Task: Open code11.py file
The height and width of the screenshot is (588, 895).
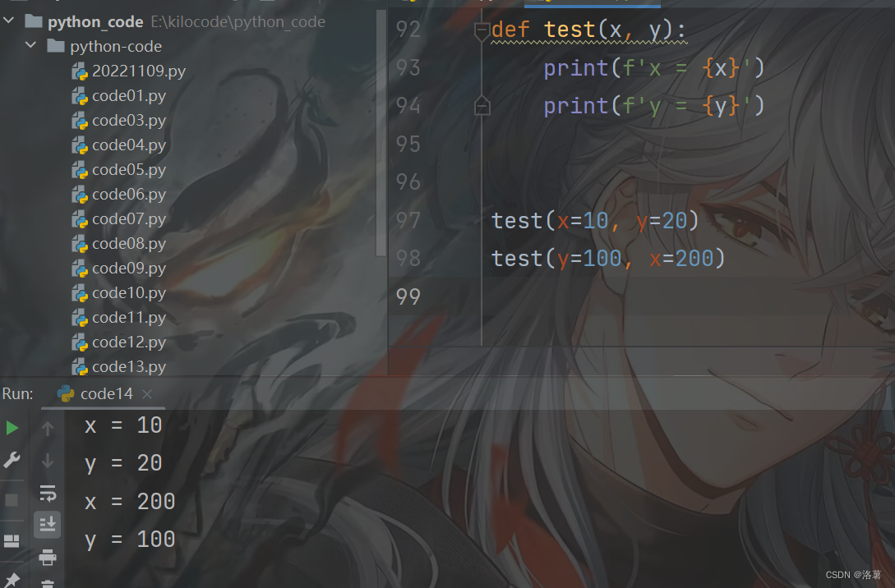Action: click(118, 317)
